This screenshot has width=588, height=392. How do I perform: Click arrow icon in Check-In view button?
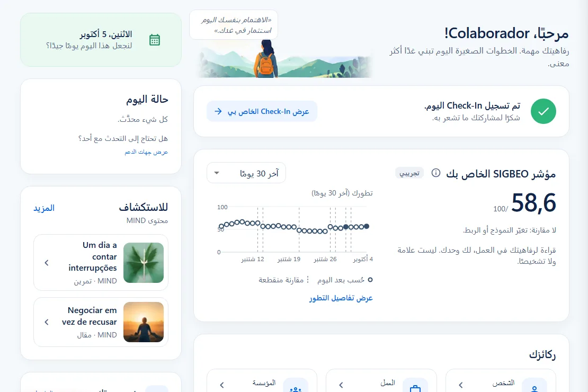pos(218,111)
